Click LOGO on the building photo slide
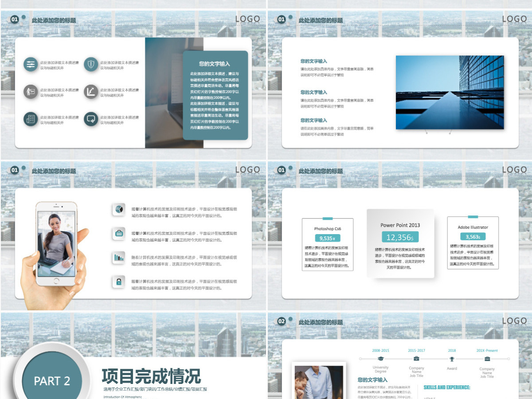This screenshot has height=399, width=532. (514, 19)
